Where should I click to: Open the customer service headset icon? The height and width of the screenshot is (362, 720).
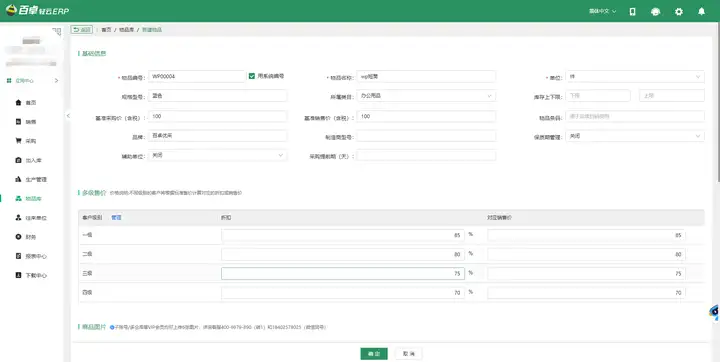[655, 11]
